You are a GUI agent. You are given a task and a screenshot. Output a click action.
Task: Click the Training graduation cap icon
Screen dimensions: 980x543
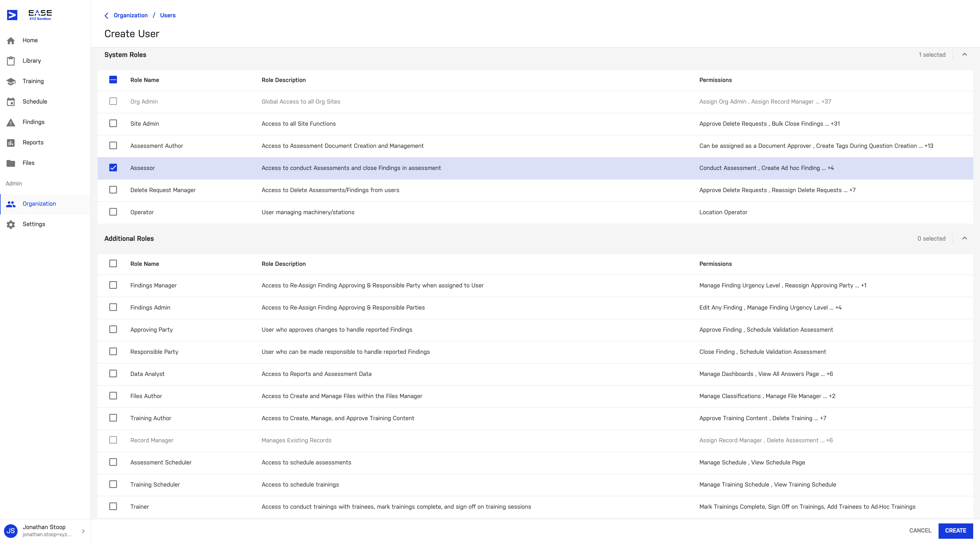pyautogui.click(x=11, y=81)
